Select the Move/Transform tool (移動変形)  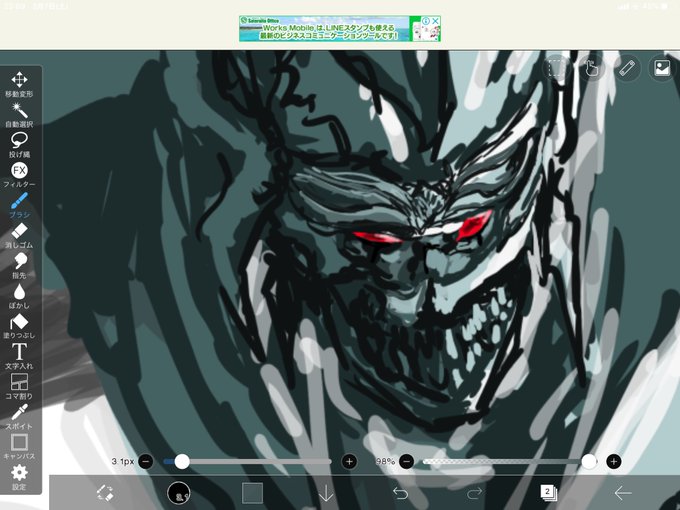19,84
